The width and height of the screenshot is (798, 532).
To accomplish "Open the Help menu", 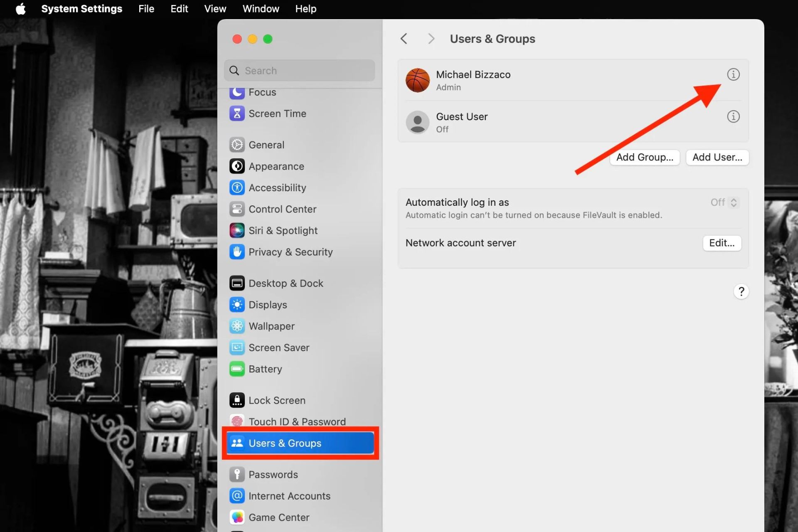I will (306, 9).
